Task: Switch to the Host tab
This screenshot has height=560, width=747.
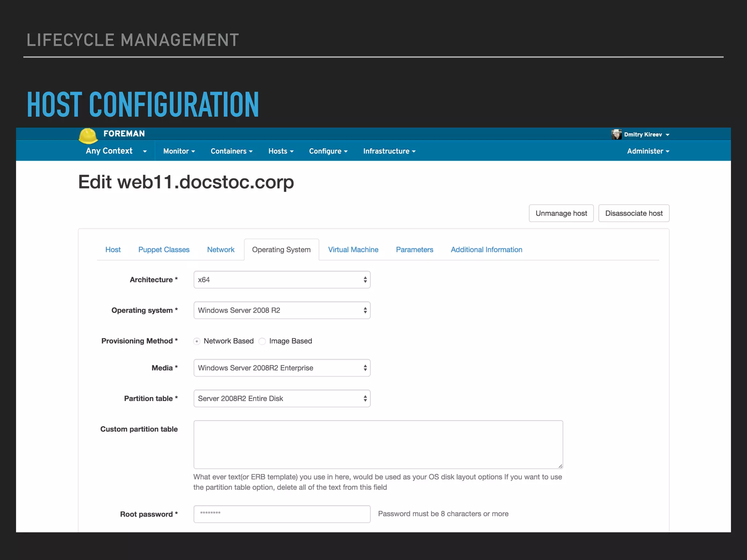Action: pos(113,250)
